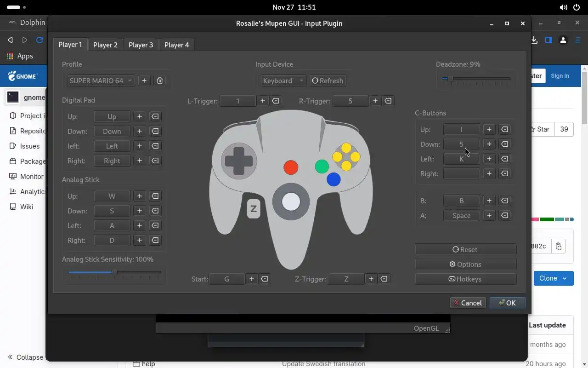This screenshot has height=368, width=588.
Task: Open the power menu in top bar
Action: pos(577,7)
